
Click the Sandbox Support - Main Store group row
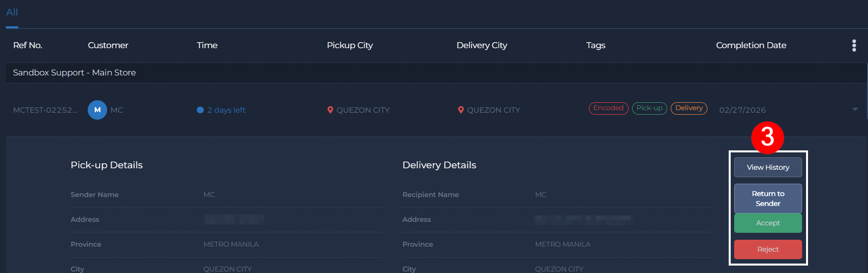point(74,72)
